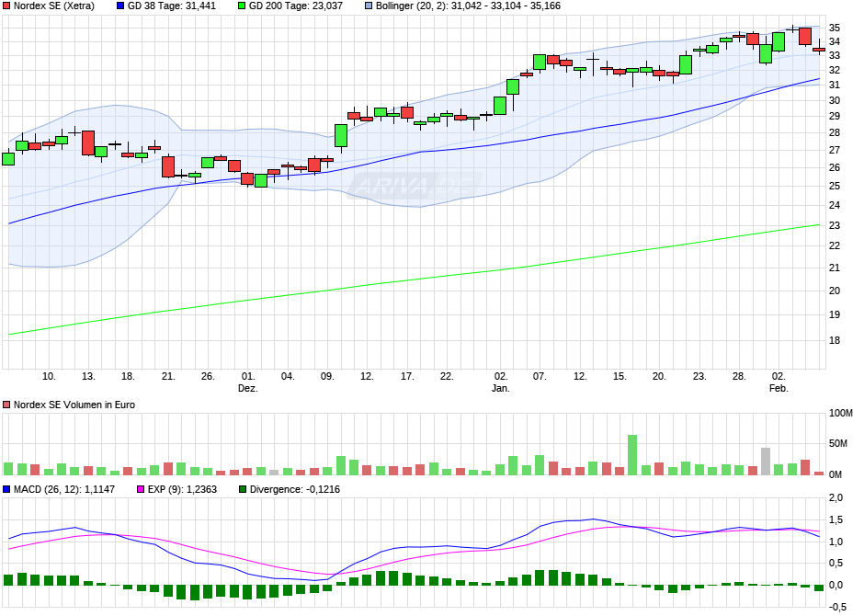864x616 pixels.
Task: Click the '35' price axis label
Action: tap(835, 28)
